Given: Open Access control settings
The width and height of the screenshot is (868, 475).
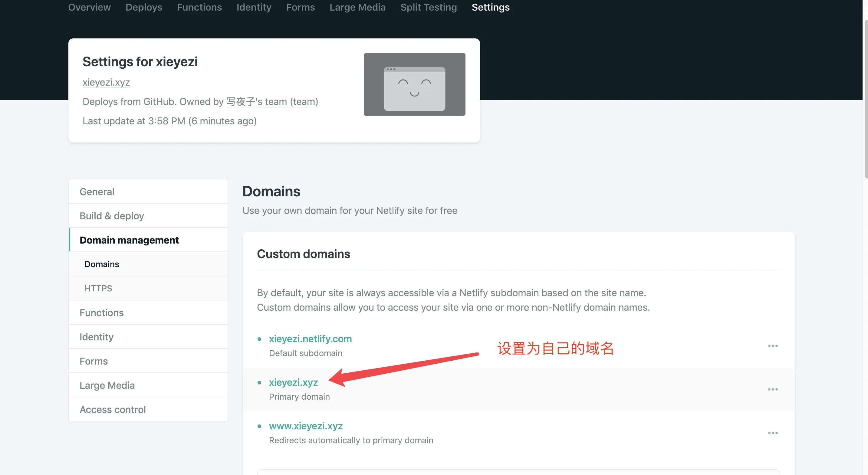Looking at the screenshot, I should (x=112, y=409).
